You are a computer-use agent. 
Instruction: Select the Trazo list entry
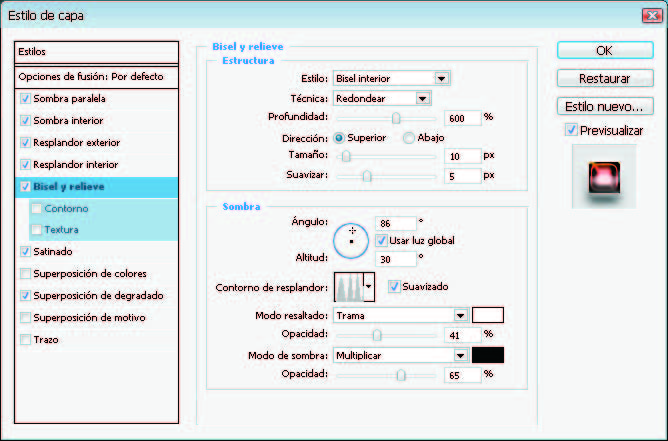tap(46, 340)
